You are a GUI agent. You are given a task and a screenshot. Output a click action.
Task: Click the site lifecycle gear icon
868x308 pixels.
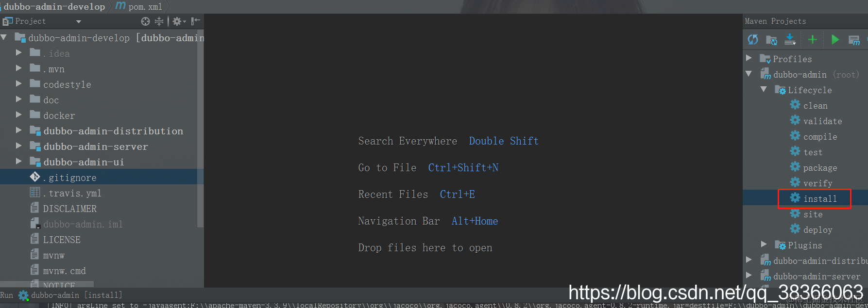[x=795, y=213]
